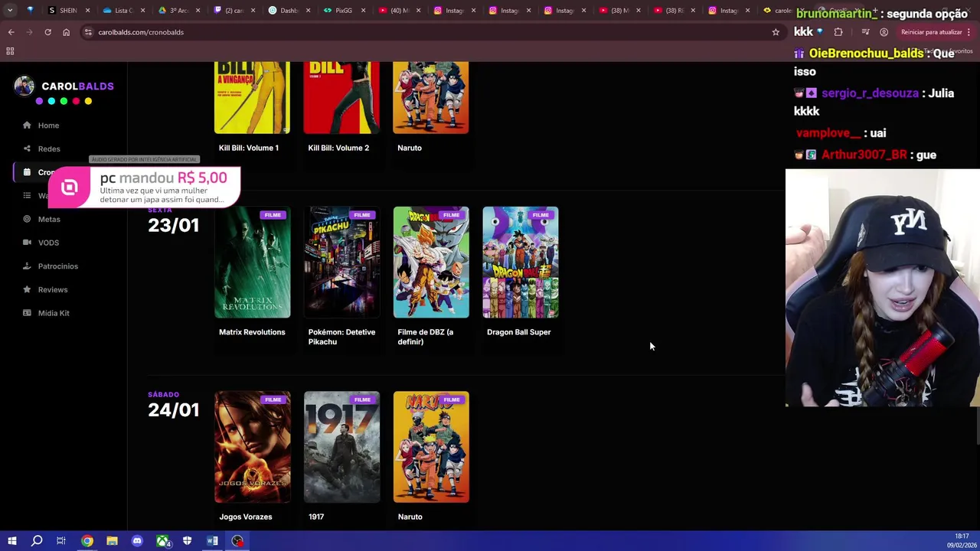Open the Chrome profile menu
Image resolution: width=980 pixels, height=551 pixels.
[884, 32]
